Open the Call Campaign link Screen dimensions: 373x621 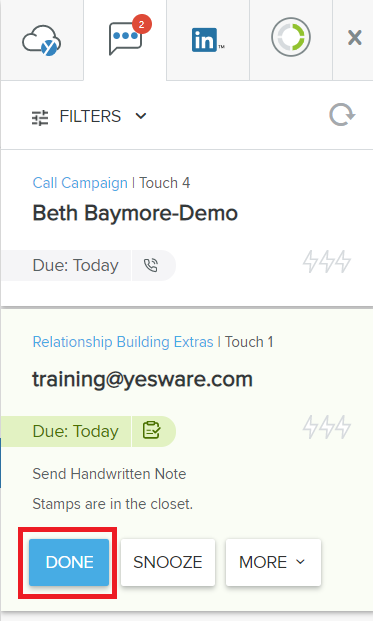tap(80, 183)
